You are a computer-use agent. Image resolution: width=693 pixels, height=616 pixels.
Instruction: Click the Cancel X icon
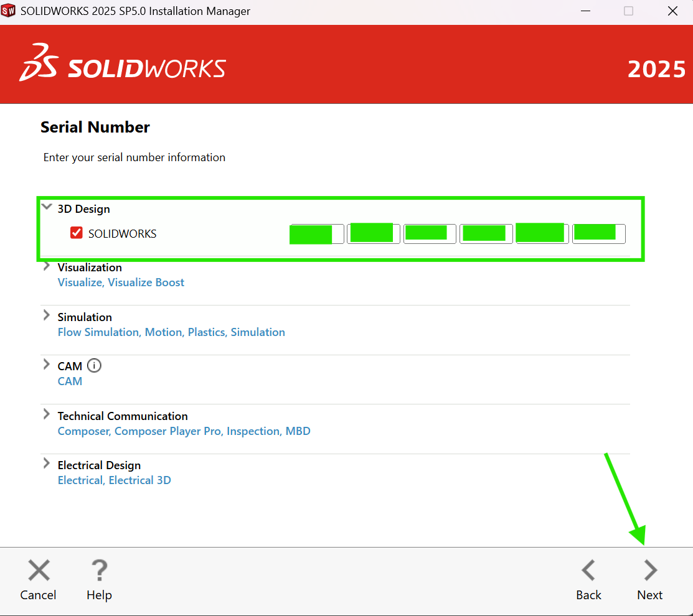click(x=39, y=570)
